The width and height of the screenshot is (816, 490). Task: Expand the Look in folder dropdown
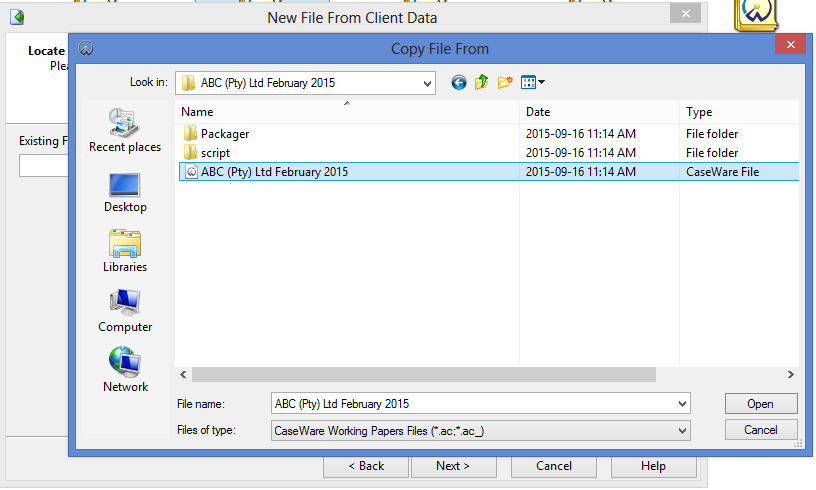(x=427, y=82)
